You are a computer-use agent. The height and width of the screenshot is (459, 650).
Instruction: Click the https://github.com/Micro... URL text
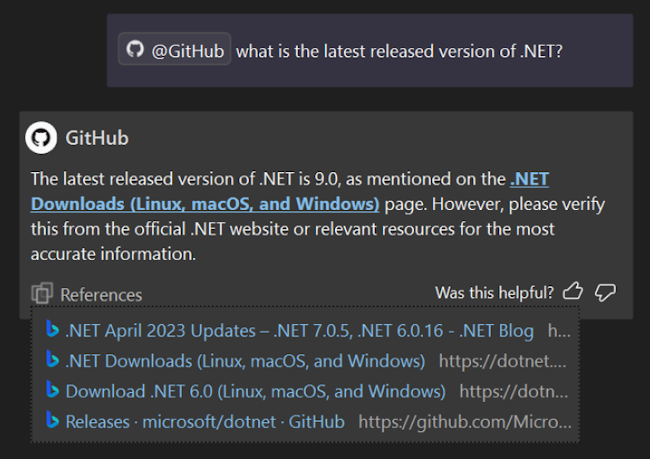click(x=463, y=422)
